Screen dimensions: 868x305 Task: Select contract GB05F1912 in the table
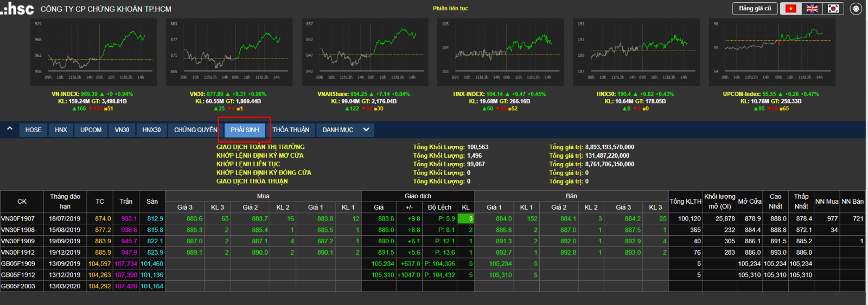[18, 275]
